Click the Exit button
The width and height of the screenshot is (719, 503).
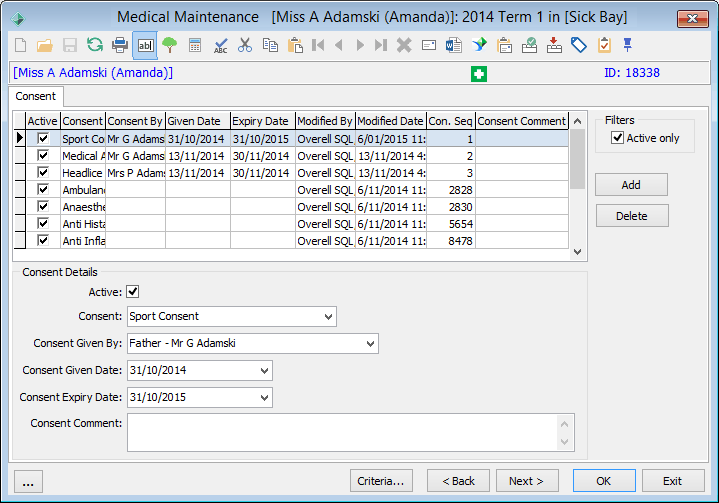pos(673,481)
